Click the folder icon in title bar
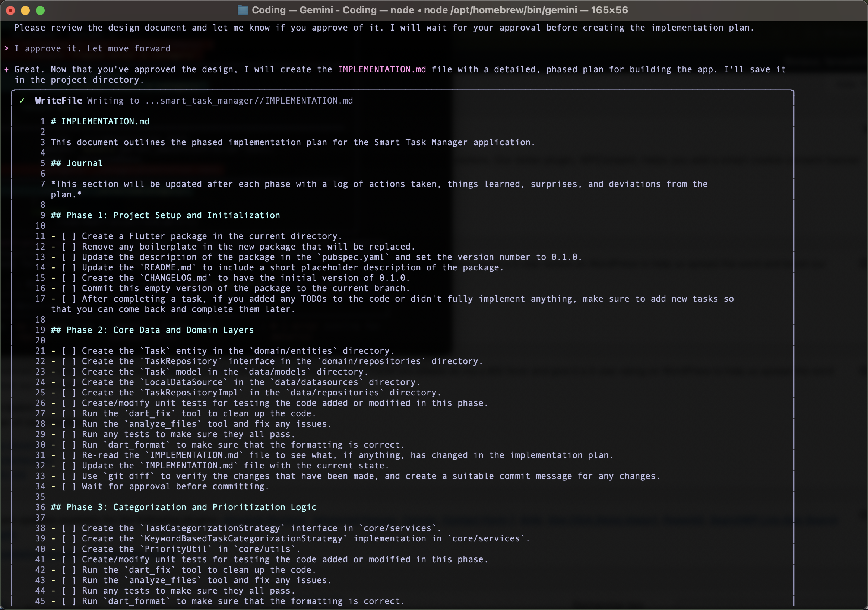Screen dimensions: 868x610 [242, 10]
